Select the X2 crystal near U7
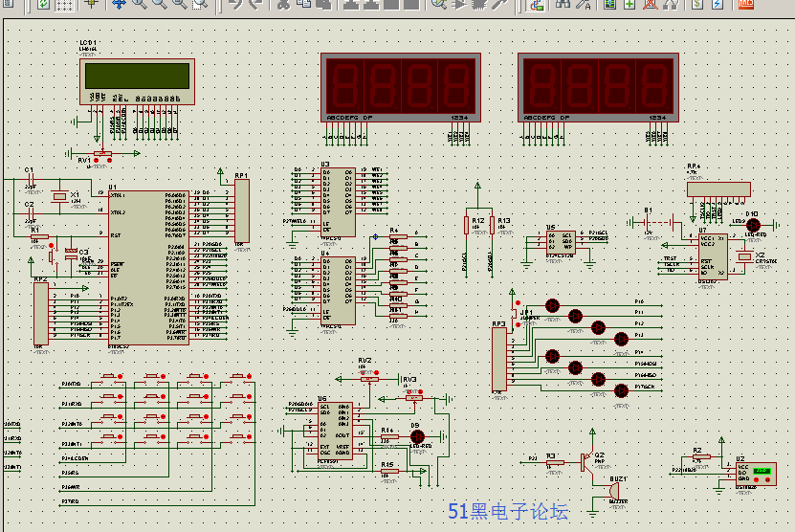Image resolution: width=795 pixels, height=532 pixels. click(x=743, y=256)
